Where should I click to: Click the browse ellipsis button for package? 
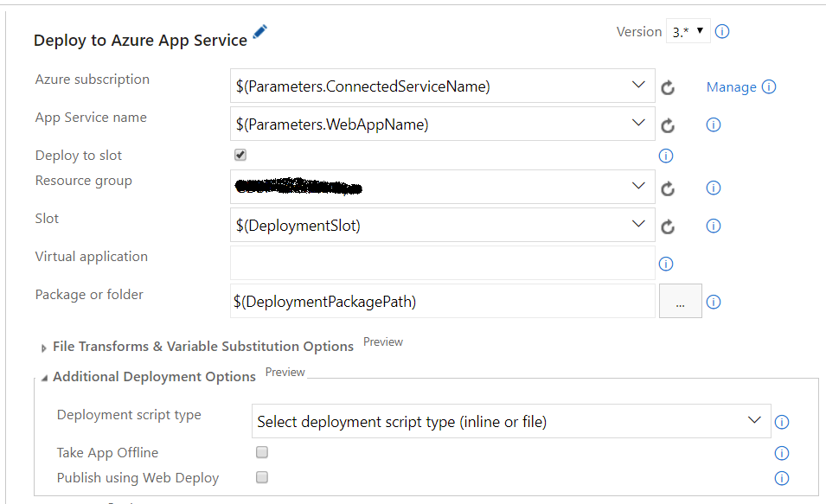(x=680, y=302)
